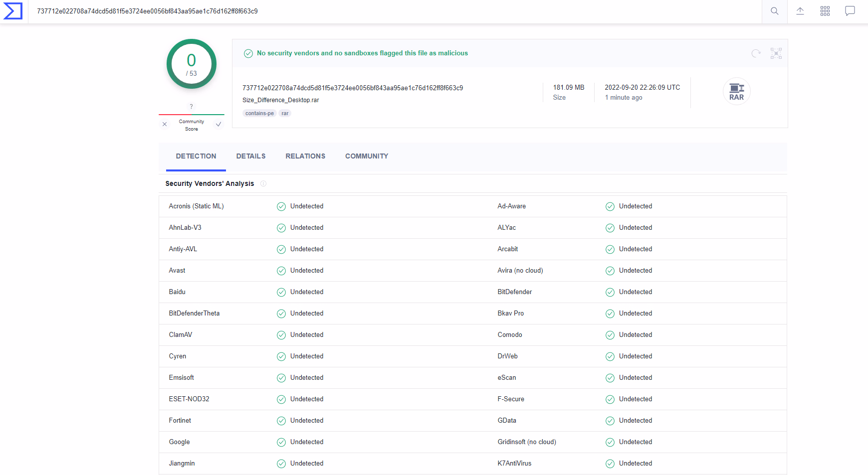
Task: Click info icon beside Security Vendors' Analysis
Action: click(x=263, y=183)
